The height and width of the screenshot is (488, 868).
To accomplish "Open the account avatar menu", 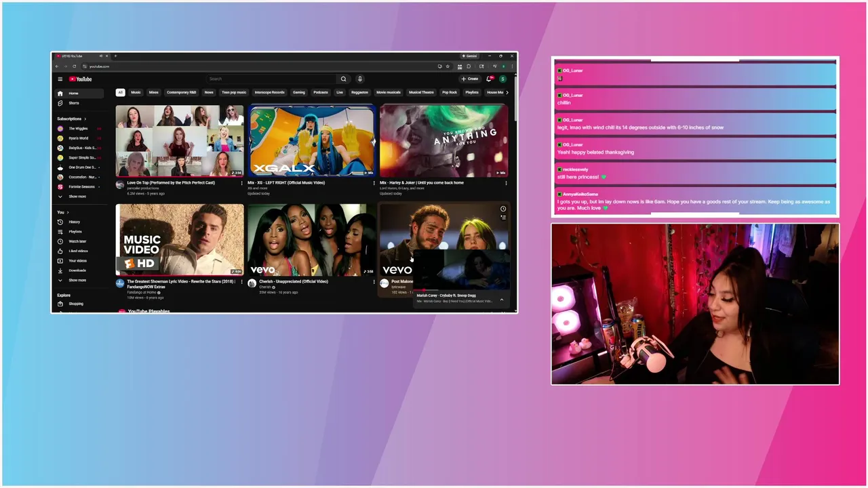I will [x=502, y=79].
